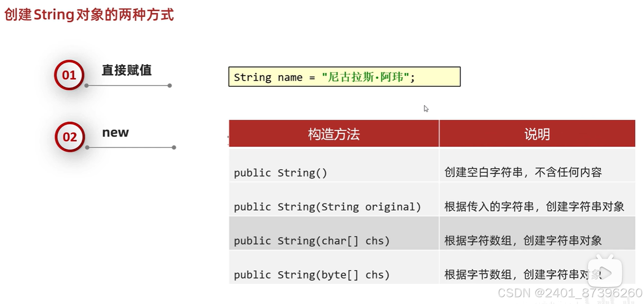Click the red 01 step circle
Image resolution: width=644 pixels, height=304 pixels.
tap(69, 75)
